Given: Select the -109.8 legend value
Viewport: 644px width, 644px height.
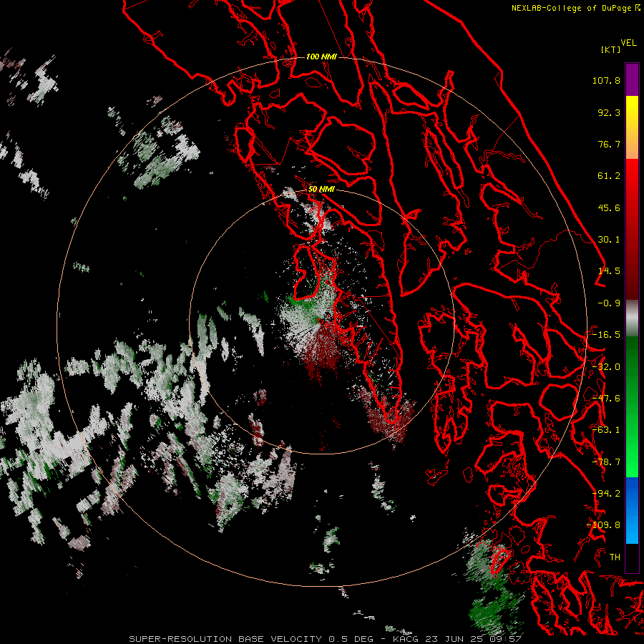Looking at the screenshot, I should tap(604, 525).
